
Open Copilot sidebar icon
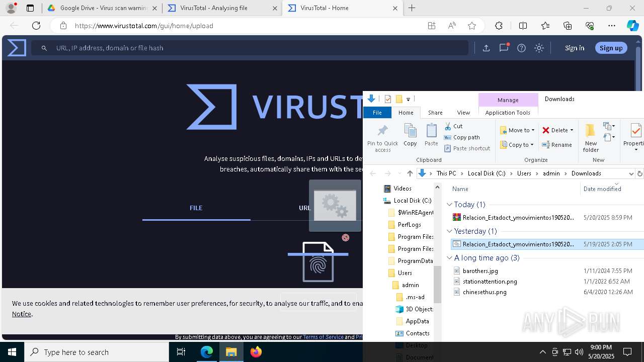coord(632,26)
